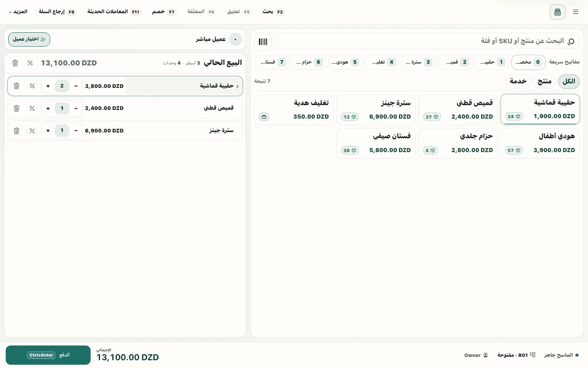Click quick key 5 هودي

click(345, 62)
